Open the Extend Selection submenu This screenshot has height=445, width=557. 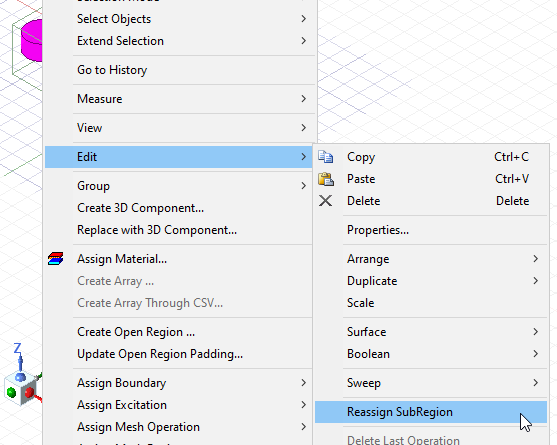(x=180, y=41)
